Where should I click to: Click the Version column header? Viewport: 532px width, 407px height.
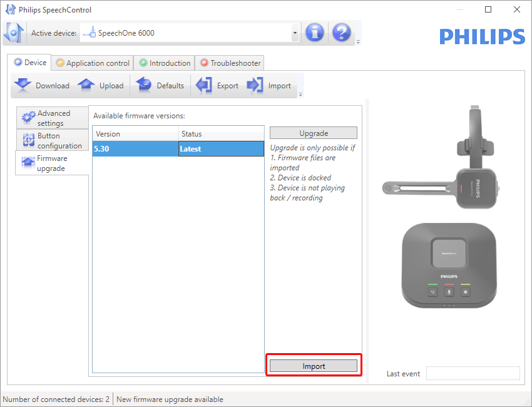(x=135, y=134)
